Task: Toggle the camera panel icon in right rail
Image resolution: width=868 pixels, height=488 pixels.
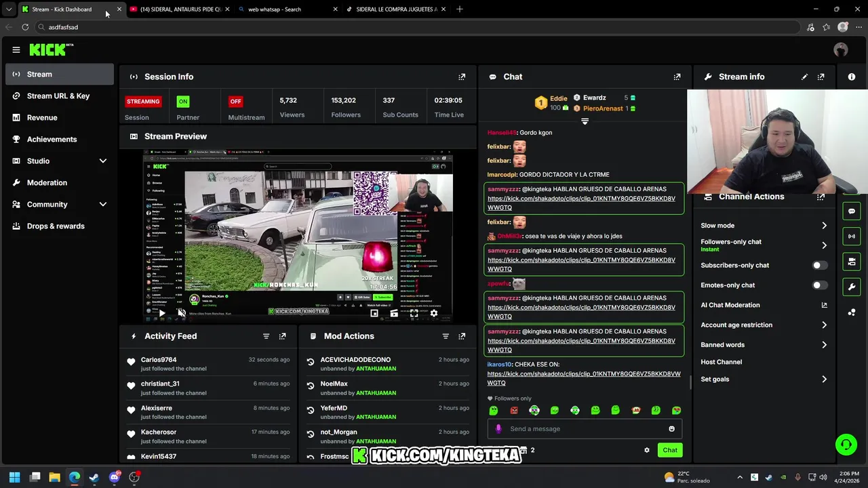Action: (x=852, y=261)
